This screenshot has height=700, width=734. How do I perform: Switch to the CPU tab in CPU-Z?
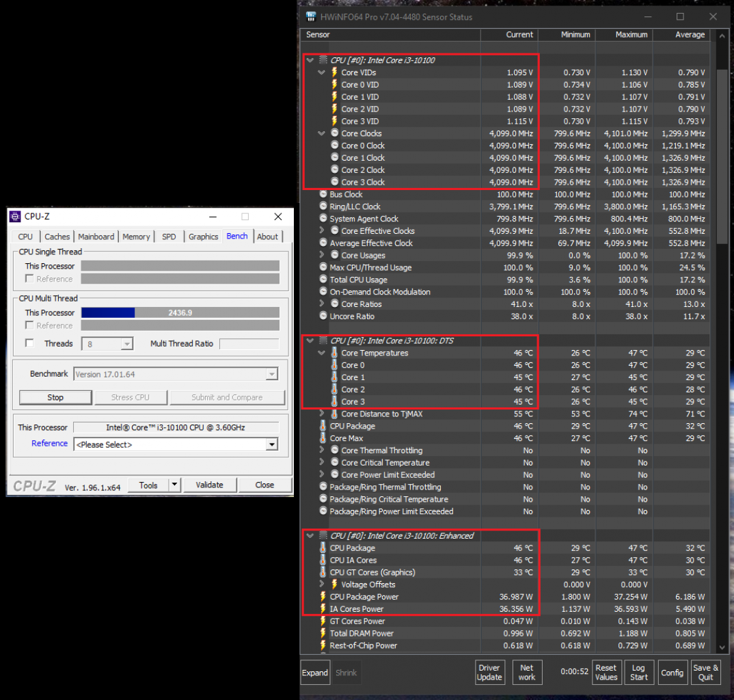click(25, 237)
